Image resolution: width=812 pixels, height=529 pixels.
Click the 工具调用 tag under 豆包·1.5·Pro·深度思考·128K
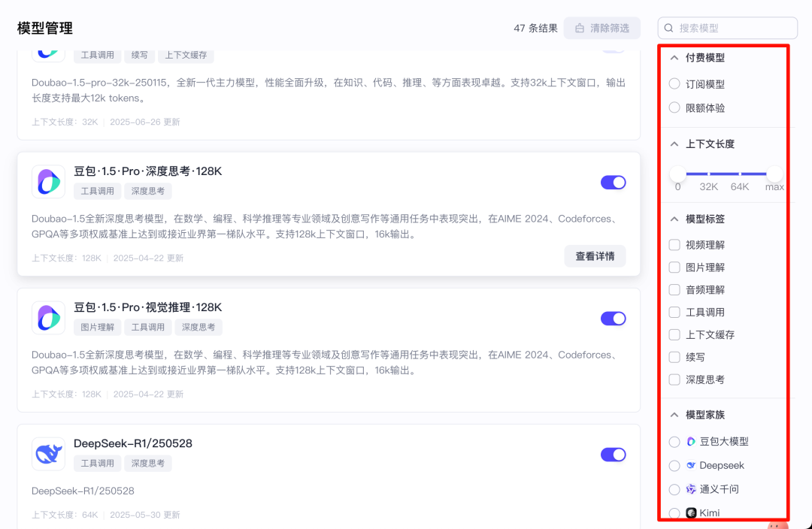click(97, 191)
